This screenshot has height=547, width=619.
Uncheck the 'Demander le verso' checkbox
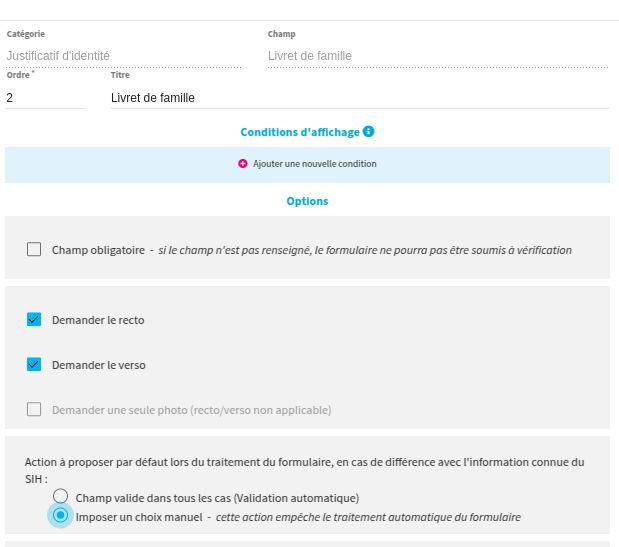coord(34,365)
